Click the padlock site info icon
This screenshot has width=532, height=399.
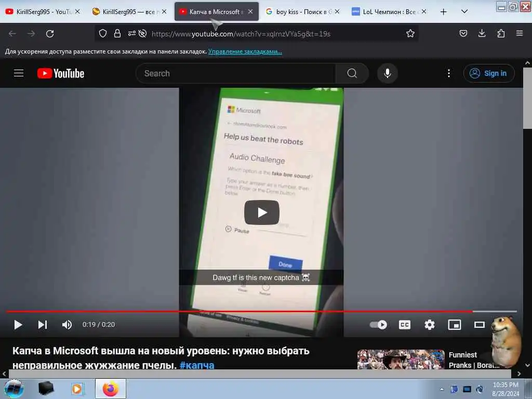(x=117, y=33)
